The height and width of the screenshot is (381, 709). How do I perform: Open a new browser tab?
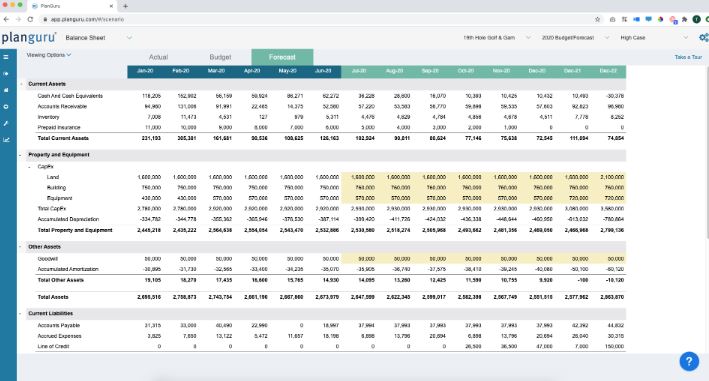point(125,6)
